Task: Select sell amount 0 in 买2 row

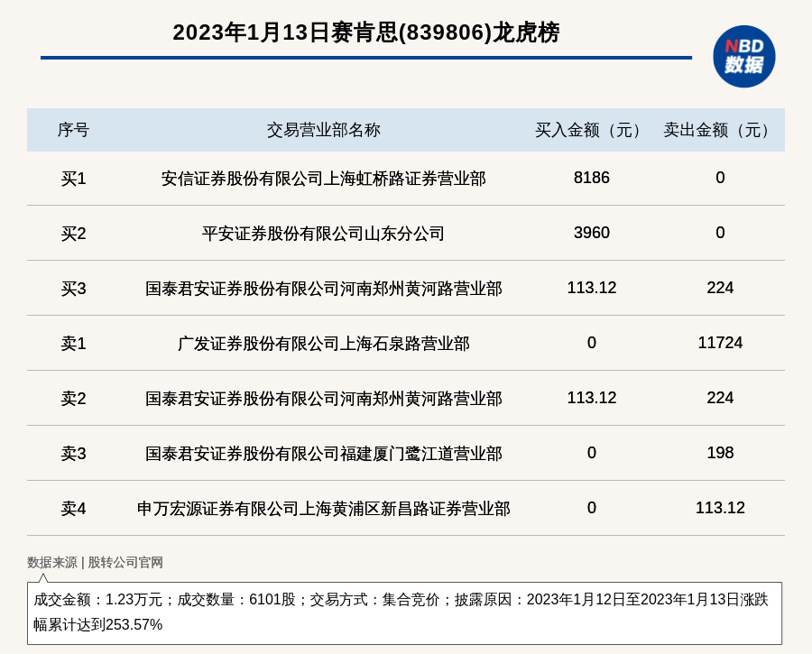Action: pyautogui.click(x=720, y=233)
